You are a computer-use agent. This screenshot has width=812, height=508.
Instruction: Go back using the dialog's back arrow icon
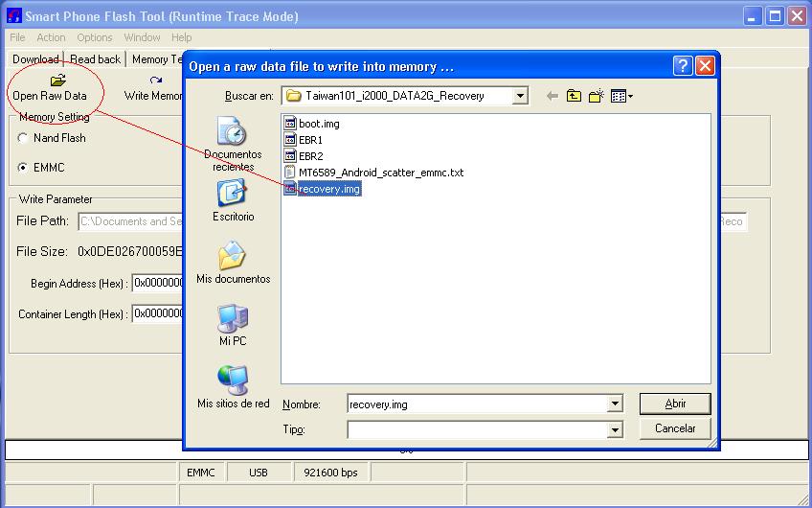(553, 96)
